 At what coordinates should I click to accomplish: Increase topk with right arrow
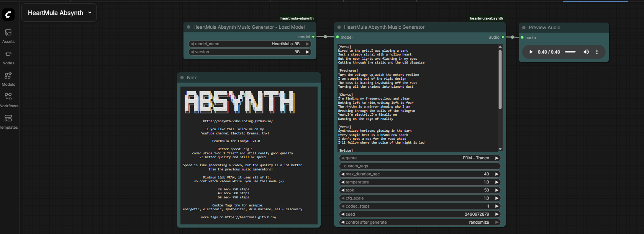tap(497, 190)
